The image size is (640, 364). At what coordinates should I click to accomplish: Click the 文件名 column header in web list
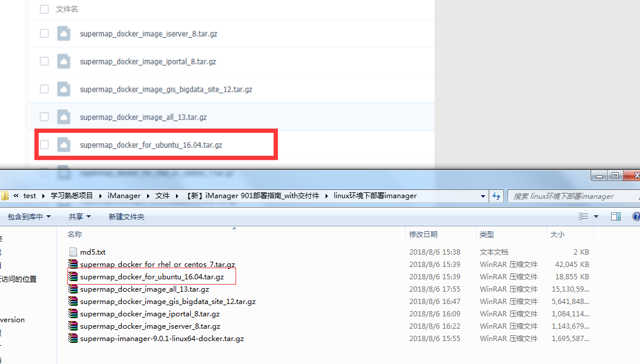(x=67, y=9)
